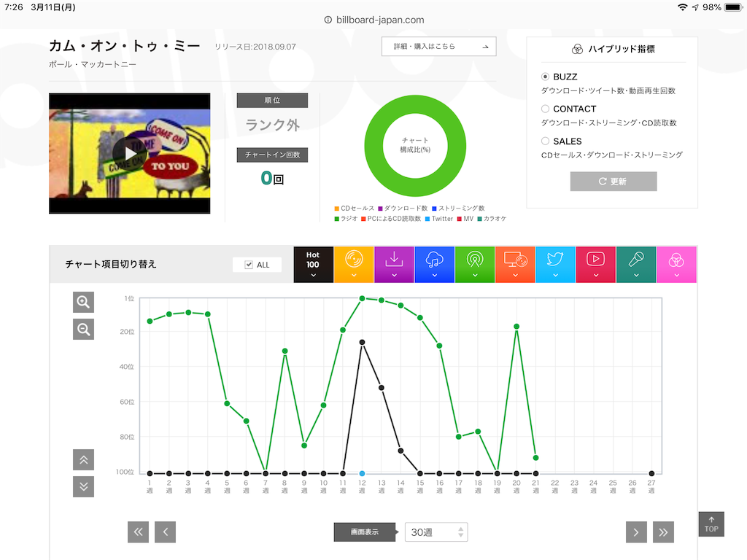Expand the chevron under the radio icon
This screenshot has width=747, height=560.
(474, 275)
